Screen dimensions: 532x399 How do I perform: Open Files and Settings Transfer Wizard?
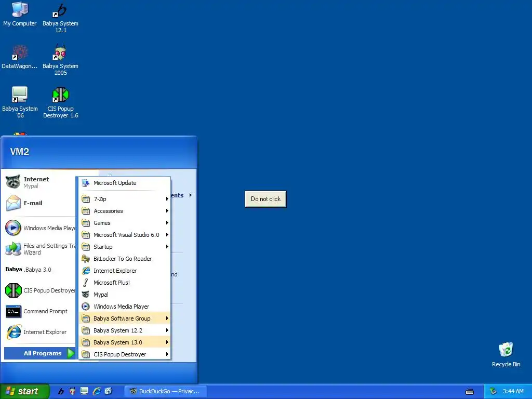click(x=39, y=249)
